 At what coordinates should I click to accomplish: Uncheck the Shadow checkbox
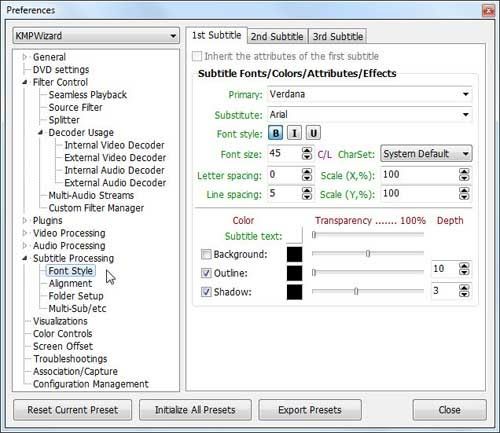tap(206, 292)
